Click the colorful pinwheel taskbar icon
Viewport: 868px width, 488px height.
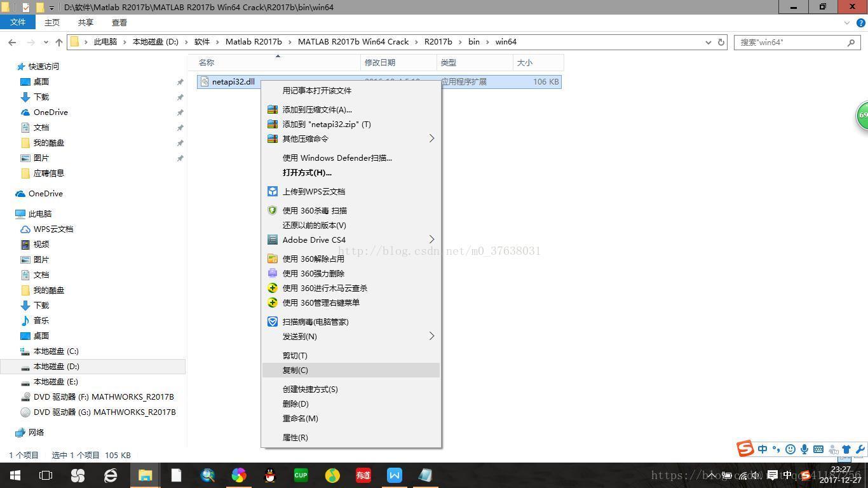(x=239, y=475)
